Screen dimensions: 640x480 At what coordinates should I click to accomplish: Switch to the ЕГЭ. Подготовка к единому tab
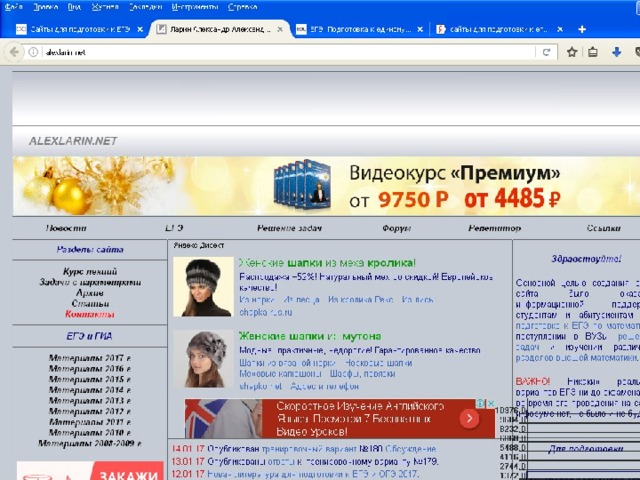pos(355,29)
